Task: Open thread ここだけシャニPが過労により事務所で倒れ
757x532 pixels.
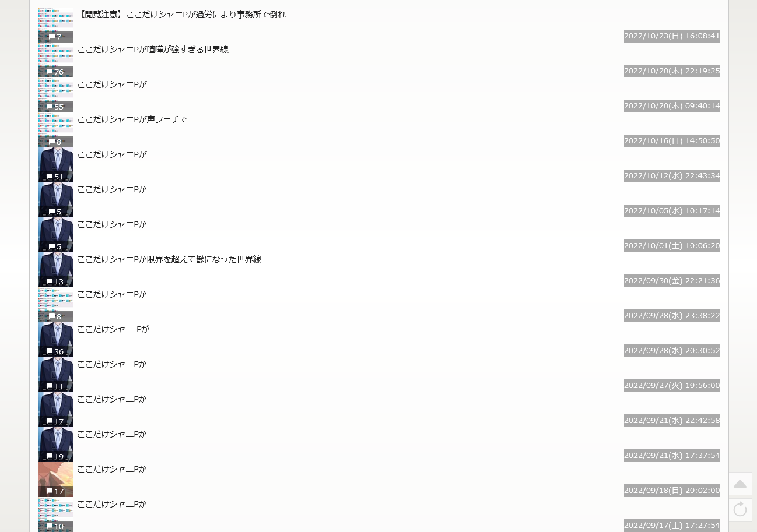Action: [181, 15]
